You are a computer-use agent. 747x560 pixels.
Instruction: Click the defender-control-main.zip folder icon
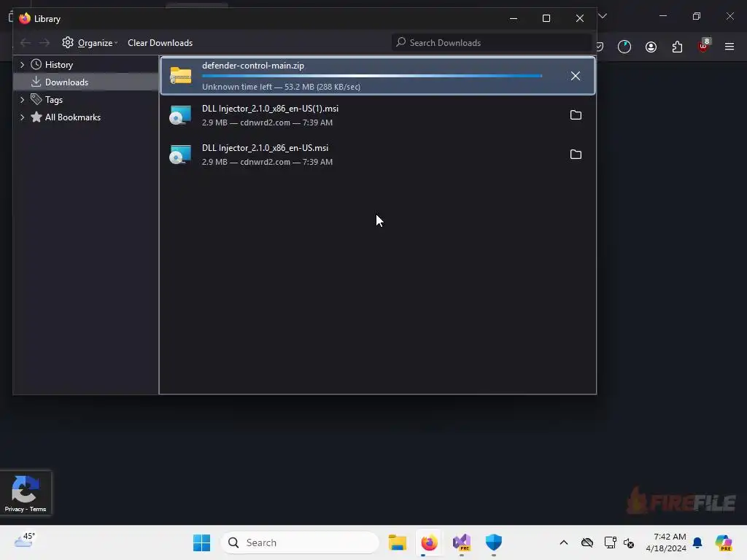(181, 76)
